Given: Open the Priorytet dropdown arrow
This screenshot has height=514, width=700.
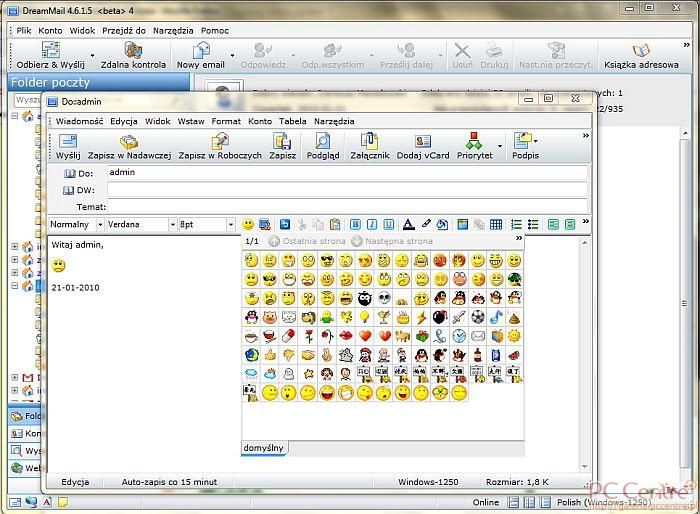Looking at the screenshot, I should point(500,146).
